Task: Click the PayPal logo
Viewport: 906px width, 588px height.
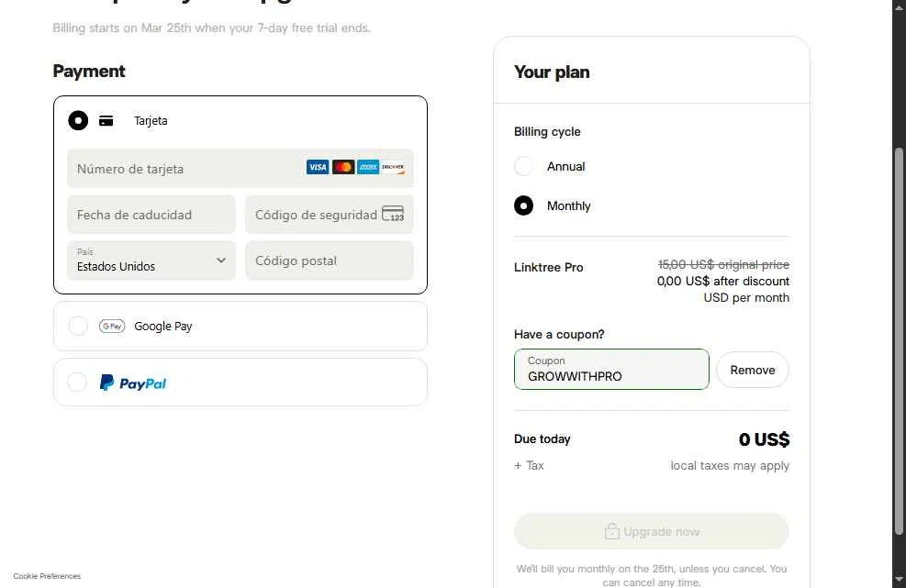Action: pyautogui.click(x=133, y=383)
